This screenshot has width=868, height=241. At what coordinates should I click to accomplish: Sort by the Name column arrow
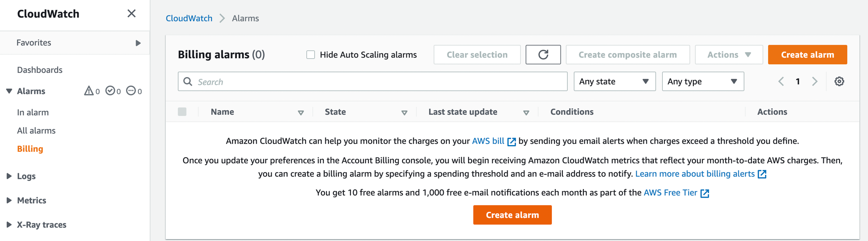pos(301,112)
